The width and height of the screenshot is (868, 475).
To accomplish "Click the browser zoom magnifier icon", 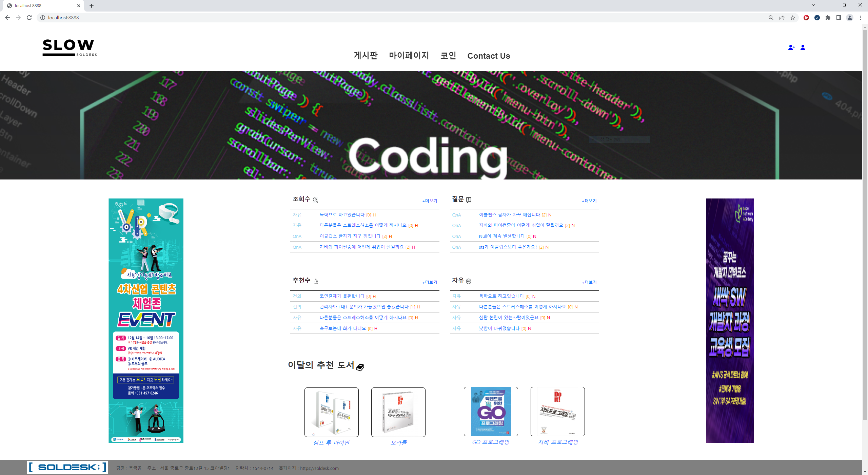I will click(x=771, y=18).
